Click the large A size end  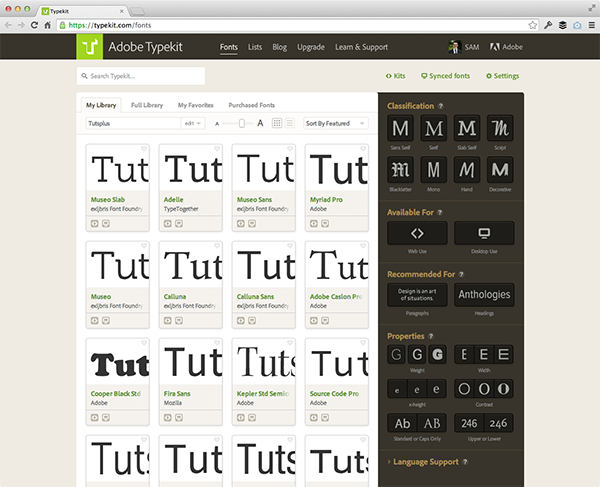click(260, 123)
